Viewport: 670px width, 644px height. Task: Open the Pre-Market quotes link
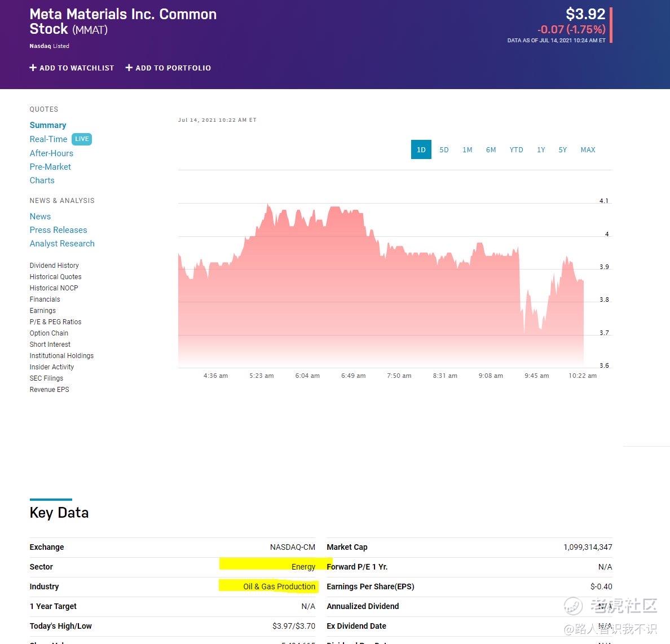click(50, 167)
